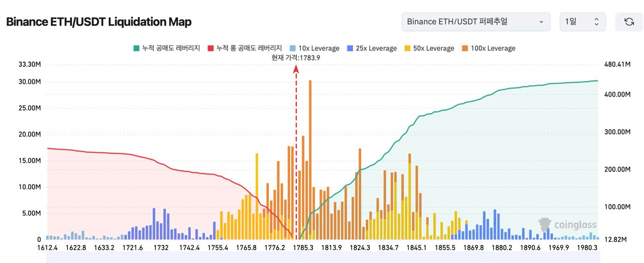This screenshot has width=644, height=263.
Task: Toggle the 누적 롱 공매도 레버리지 legend series
Action: pos(245,48)
